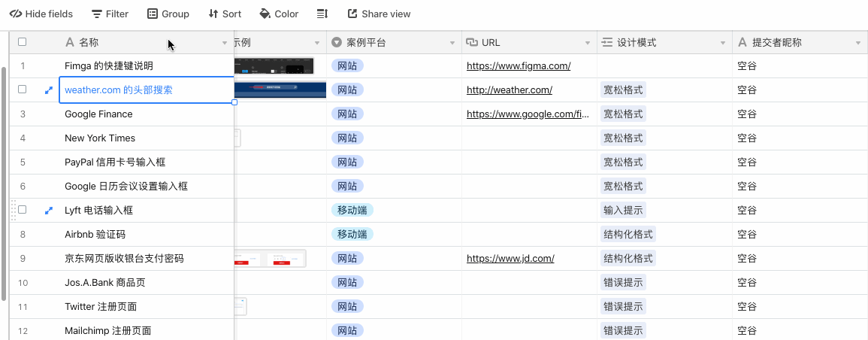
Task: Select the New York Times cell
Action: click(146, 138)
